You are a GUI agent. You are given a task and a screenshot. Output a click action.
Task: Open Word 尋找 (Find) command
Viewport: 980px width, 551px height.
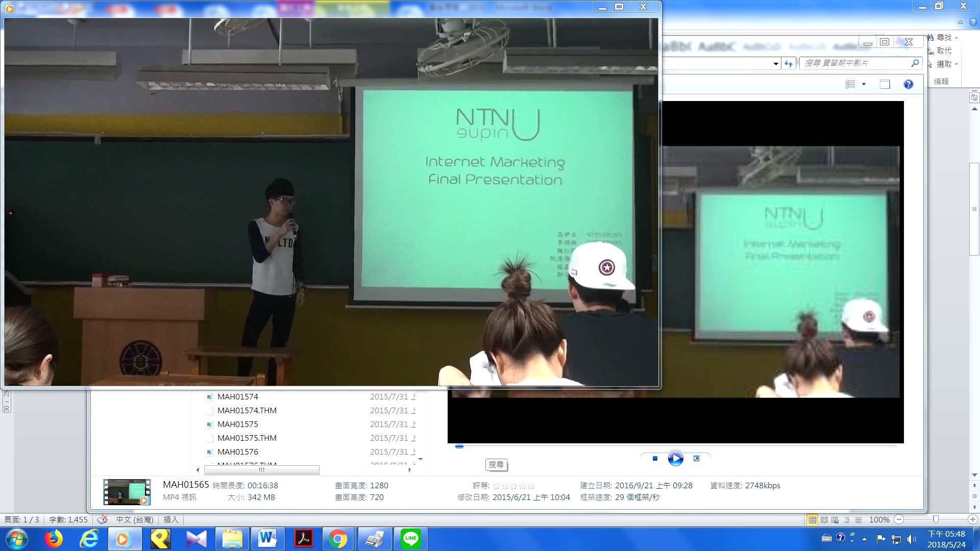click(939, 38)
